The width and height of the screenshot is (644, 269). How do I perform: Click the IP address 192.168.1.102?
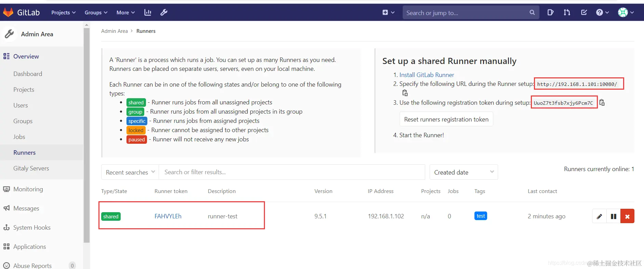click(x=386, y=216)
